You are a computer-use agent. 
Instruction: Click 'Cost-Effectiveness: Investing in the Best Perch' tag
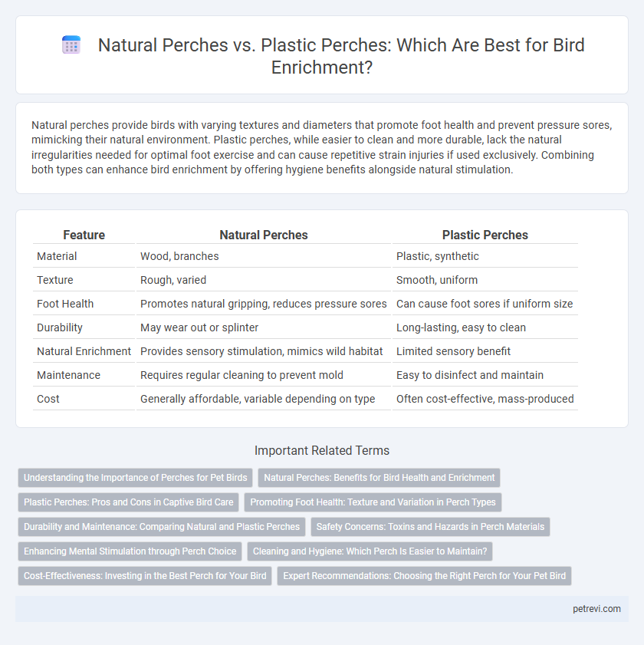point(145,576)
